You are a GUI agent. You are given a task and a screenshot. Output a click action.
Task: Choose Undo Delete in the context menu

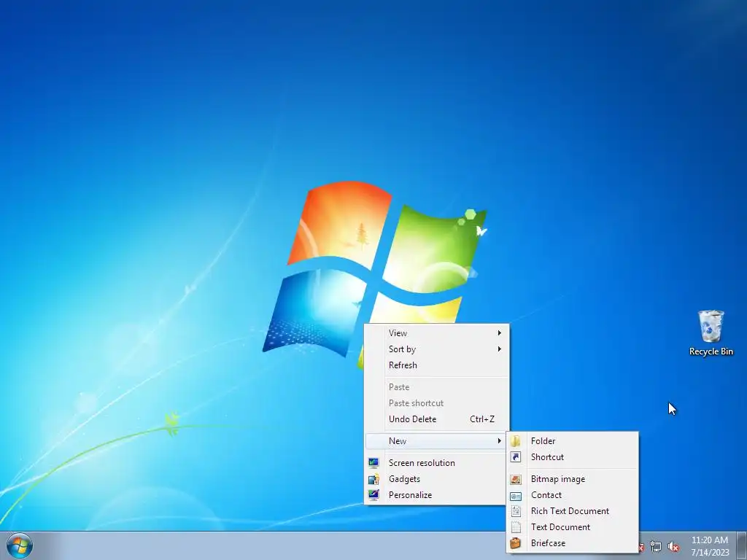click(x=437, y=419)
